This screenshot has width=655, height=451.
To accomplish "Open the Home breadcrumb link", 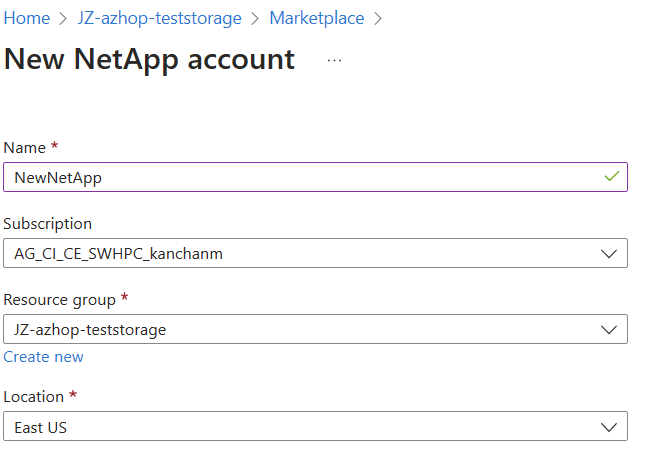I will [27, 18].
